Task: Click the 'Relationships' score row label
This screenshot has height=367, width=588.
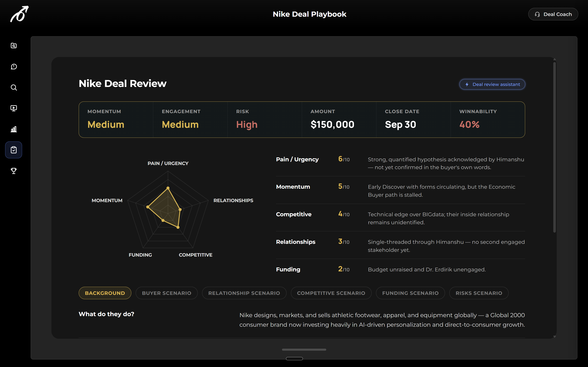Action: tap(296, 242)
